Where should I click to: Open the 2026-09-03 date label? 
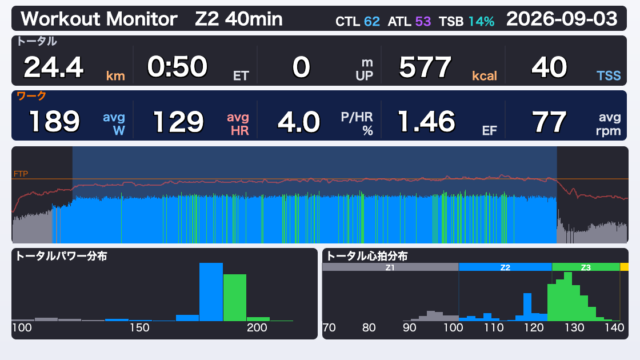[562, 19]
